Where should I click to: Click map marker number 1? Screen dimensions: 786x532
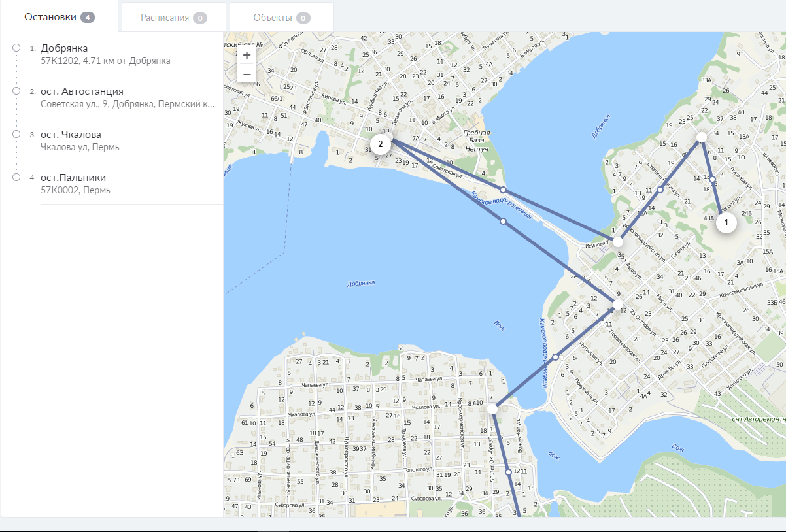(726, 223)
